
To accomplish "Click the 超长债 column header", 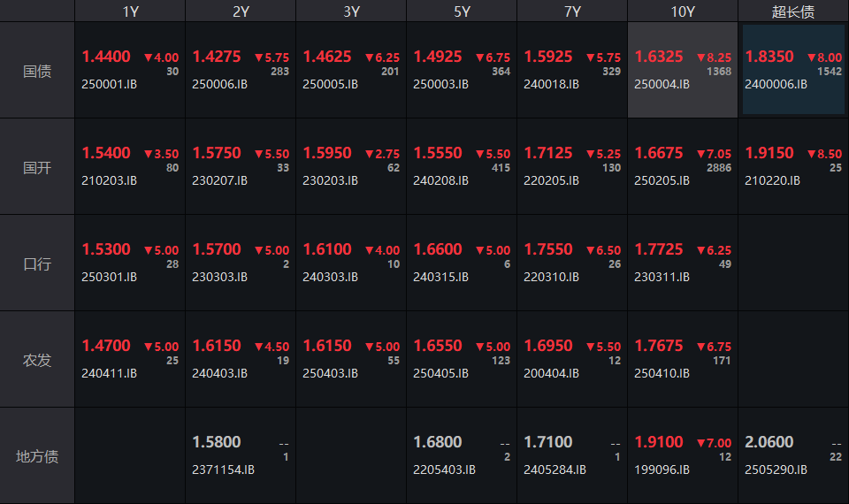I will 793,11.
